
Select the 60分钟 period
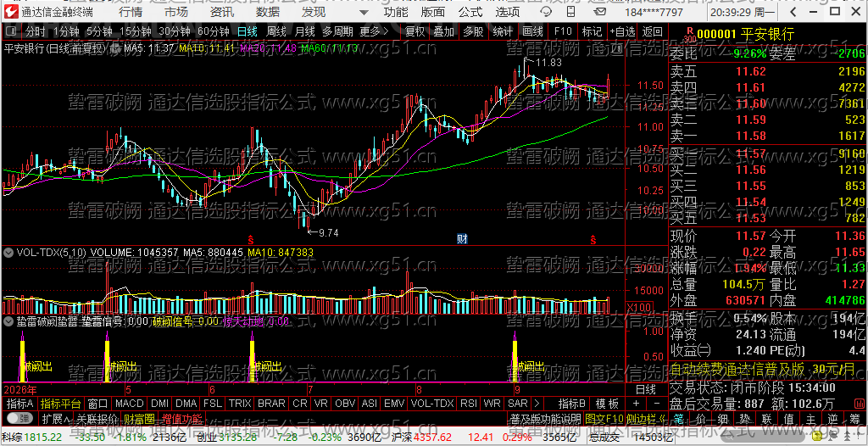(213, 31)
